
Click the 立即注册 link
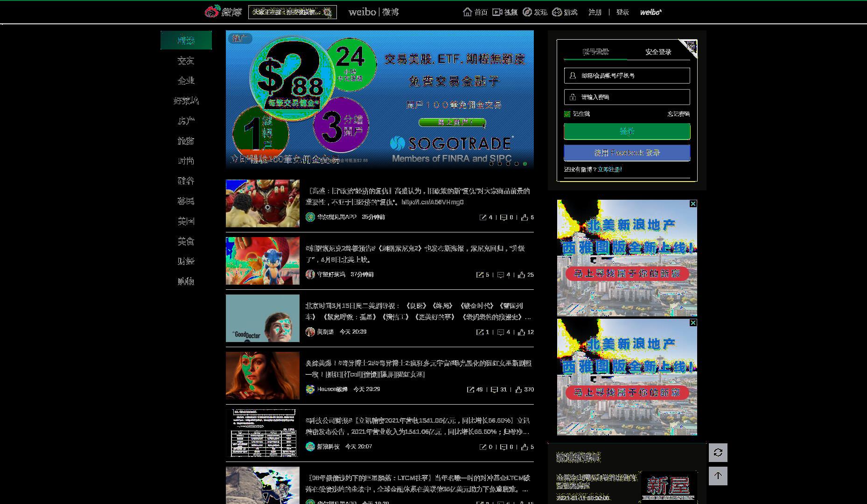coord(609,169)
